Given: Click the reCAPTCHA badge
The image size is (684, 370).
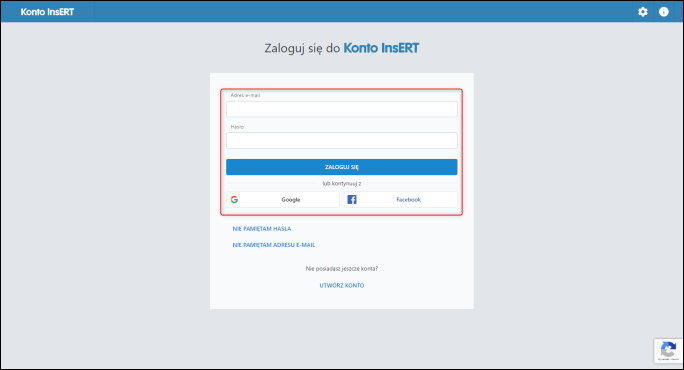Looking at the screenshot, I should click(x=668, y=350).
